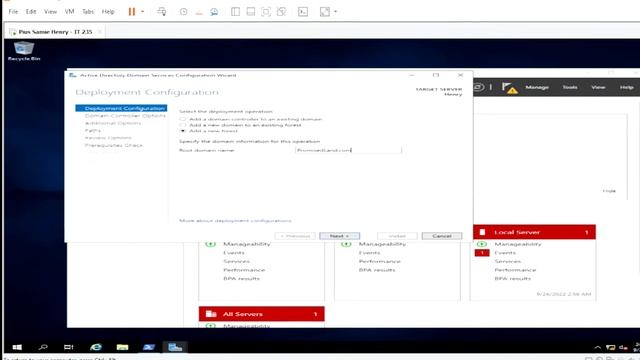Open the VMware Edit menu

31,12
